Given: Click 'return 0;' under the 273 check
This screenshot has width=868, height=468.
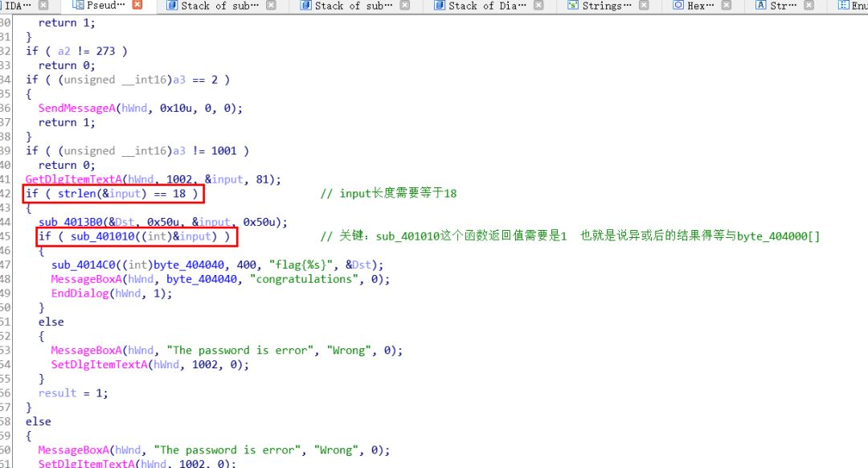Looking at the screenshot, I should (67, 65).
